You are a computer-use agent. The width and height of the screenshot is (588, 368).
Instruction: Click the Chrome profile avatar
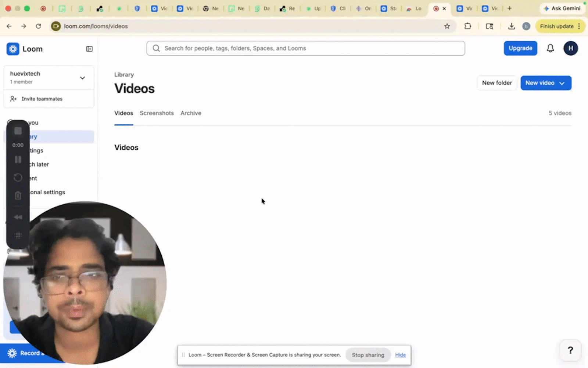coord(526,26)
